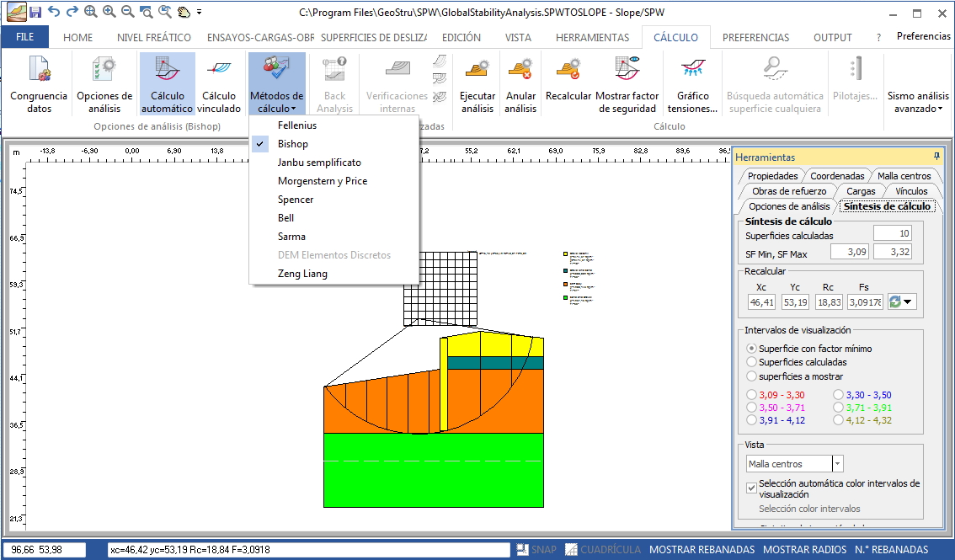The image size is (955, 560).
Task: Open Gráfico tensiones tool
Action: click(692, 84)
